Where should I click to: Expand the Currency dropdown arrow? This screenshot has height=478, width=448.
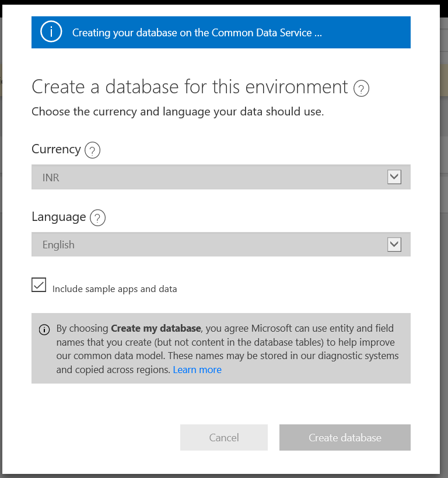pyautogui.click(x=394, y=177)
